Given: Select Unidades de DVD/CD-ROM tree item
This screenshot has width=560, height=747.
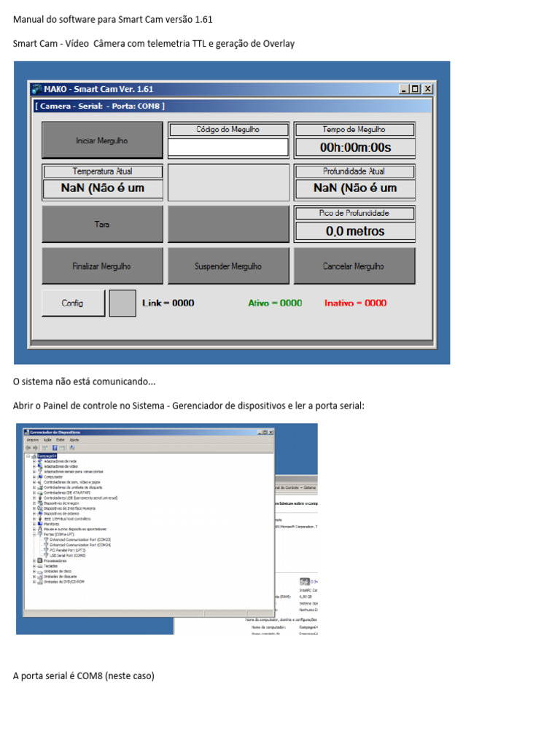Looking at the screenshot, I should (x=64, y=581).
